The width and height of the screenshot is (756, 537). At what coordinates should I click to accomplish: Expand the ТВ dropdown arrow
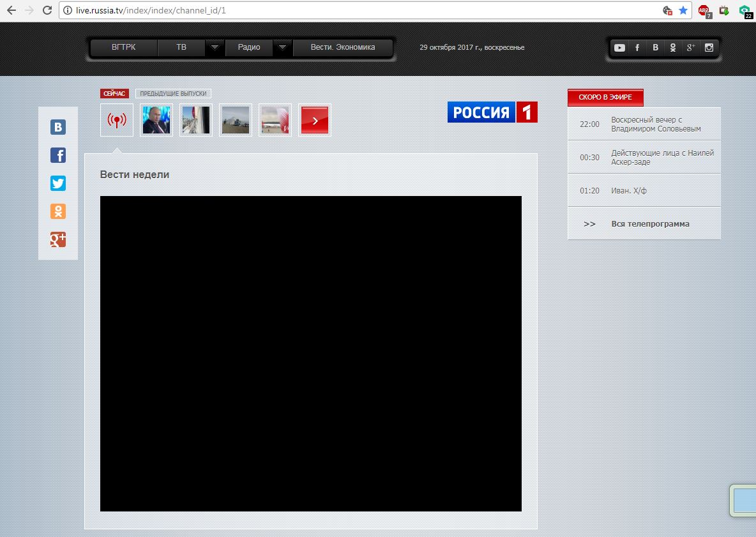pyautogui.click(x=215, y=47)
